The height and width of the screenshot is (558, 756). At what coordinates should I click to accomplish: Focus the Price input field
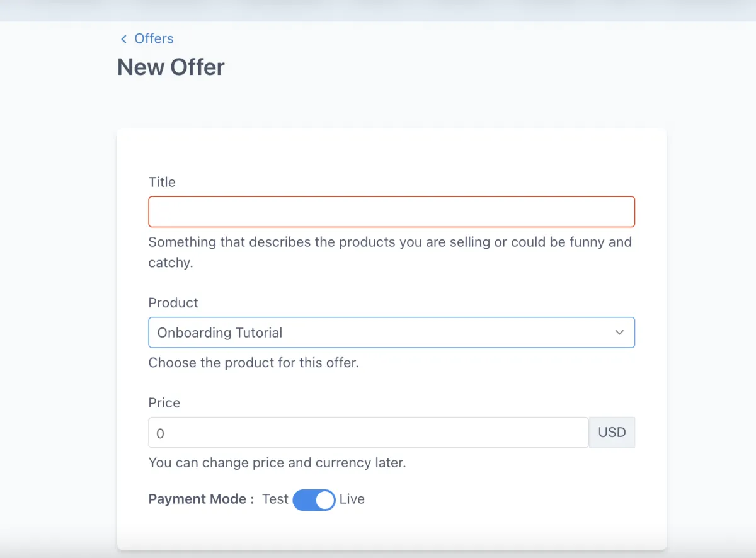(368, 433)
